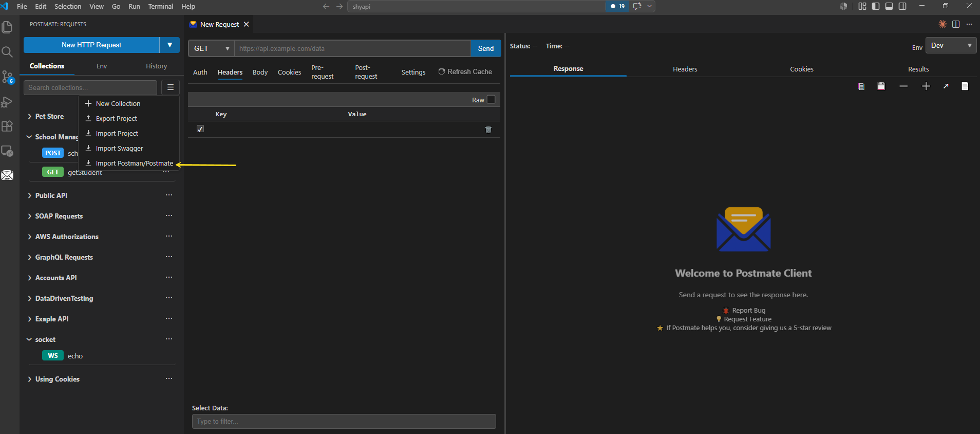
Task: Open the New HTTP Request dropdown arrow
Action: click(x=169, y=45)
